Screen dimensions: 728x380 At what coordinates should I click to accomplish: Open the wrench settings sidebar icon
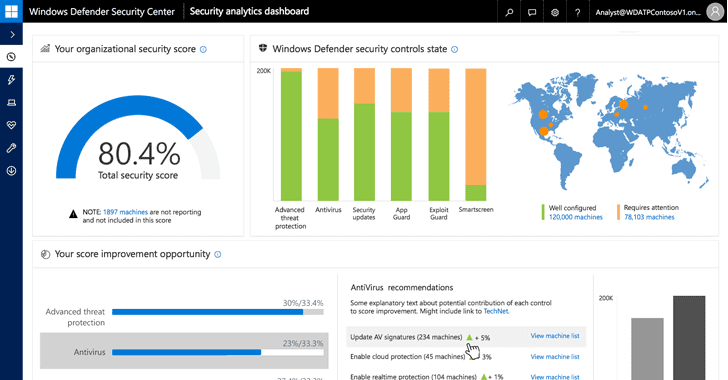[12, 148]
